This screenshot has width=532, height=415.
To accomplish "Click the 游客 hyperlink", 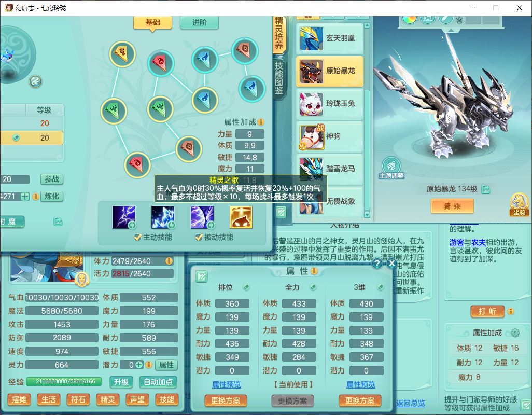I will [x=457, y=243].
